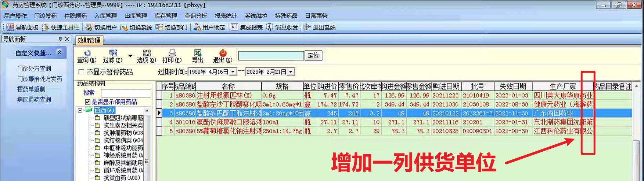Open the 库存管理 menu
Image resolution: width=644 pixels, height=181 pixels.
[x=166, y=16]
